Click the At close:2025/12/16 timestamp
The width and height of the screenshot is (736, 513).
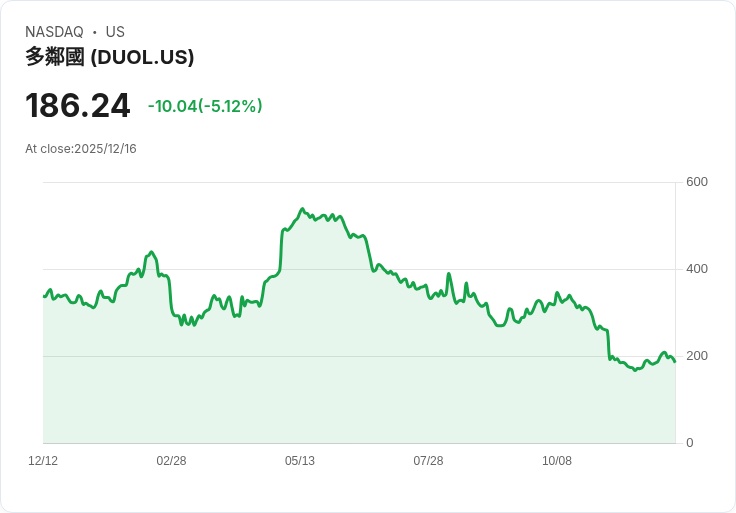tap(81, 149)
